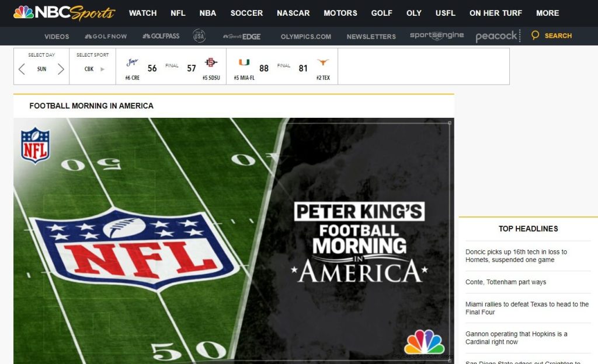Open GolfNow link in secondary bar

coord(106,37)
